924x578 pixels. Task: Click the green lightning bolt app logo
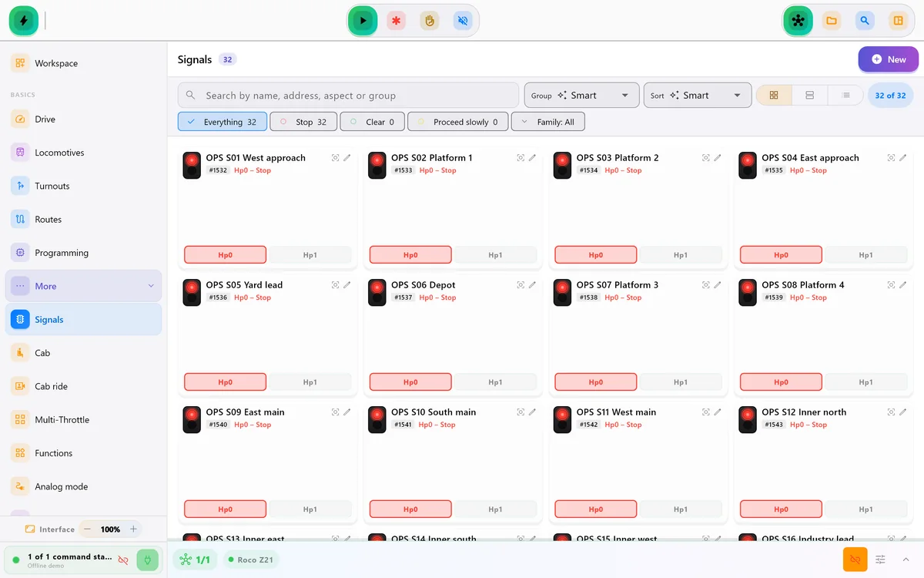click(24, 21)
